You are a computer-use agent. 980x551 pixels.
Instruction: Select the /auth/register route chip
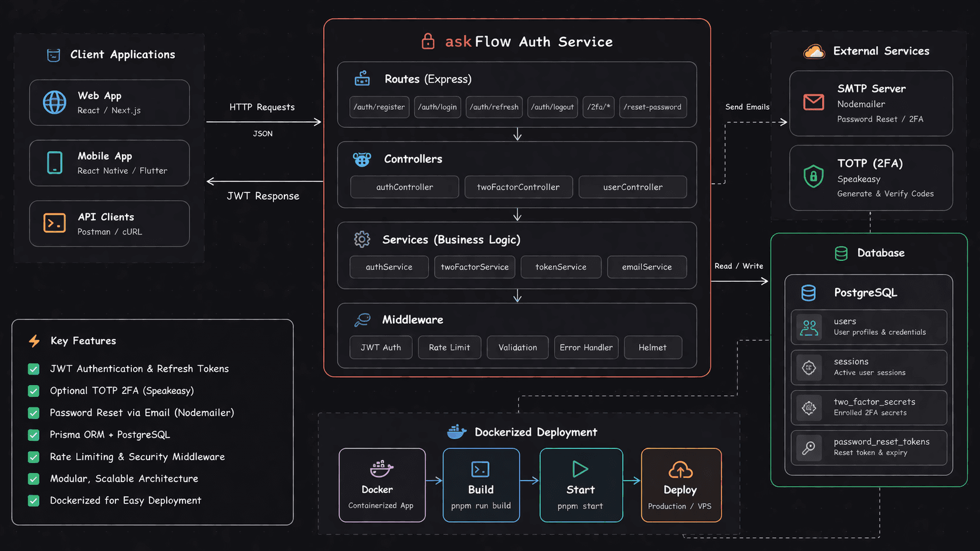click(x=379, y=107)
